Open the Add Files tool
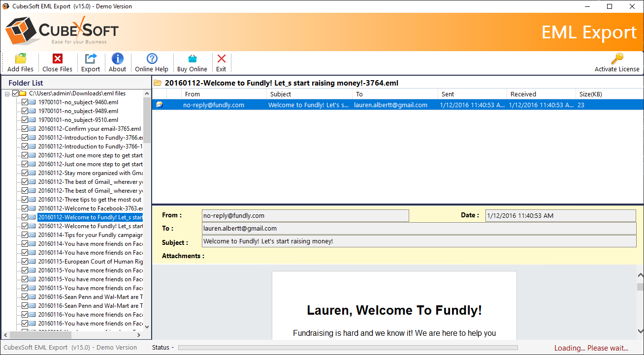 click(x=21, y=63)
